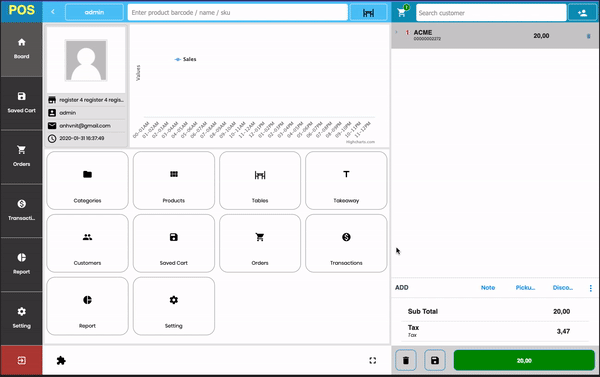The height and width of the screenshot is (377, 600).
Task: Click the Disco... discount link
Action: [562, 287]
